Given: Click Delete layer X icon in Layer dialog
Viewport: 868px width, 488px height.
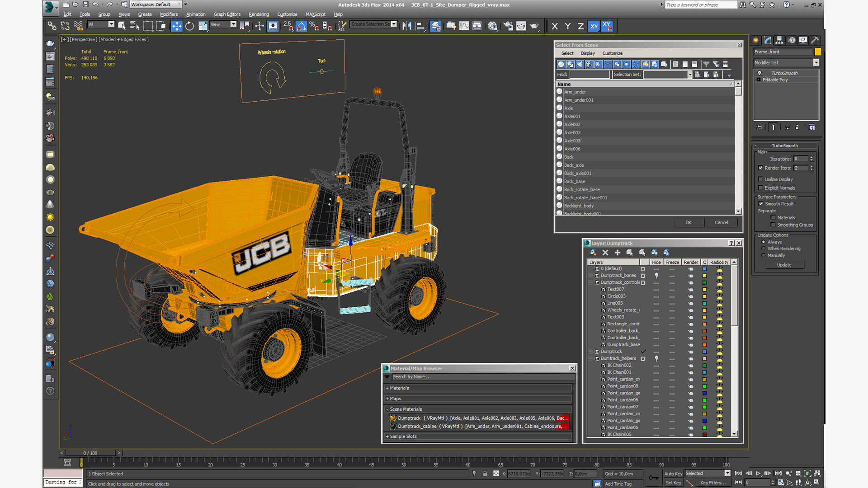Looking at the screenshot, I should 605,253.
